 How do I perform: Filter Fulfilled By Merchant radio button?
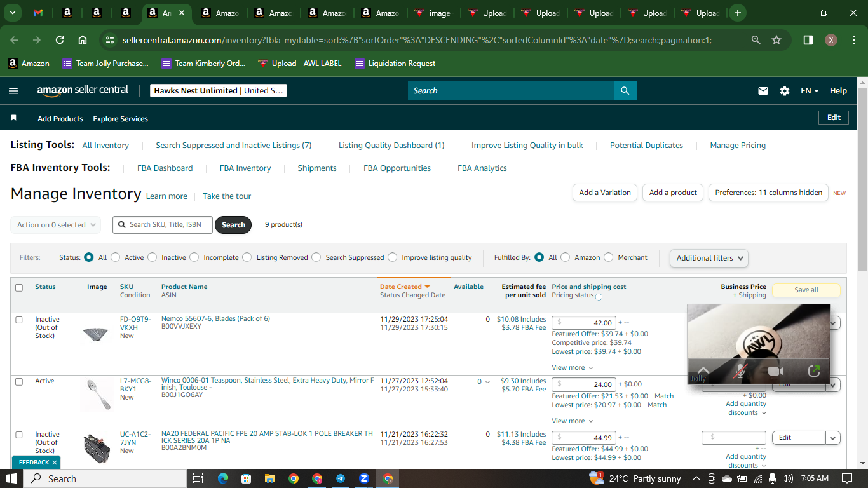tap(609, 257)
